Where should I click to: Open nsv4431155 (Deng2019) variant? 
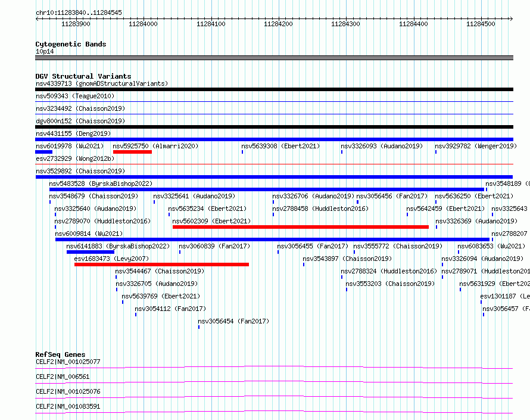73,133
